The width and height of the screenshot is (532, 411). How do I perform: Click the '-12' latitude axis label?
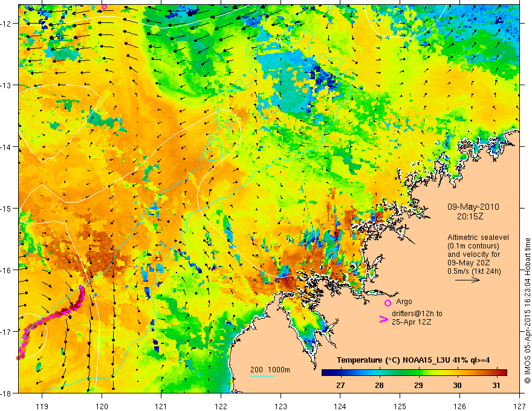click(7, 24)
